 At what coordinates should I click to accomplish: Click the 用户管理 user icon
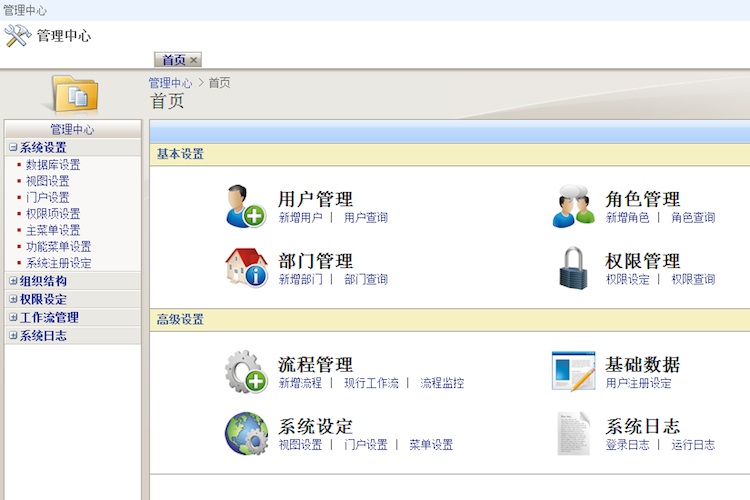(245, 206)
